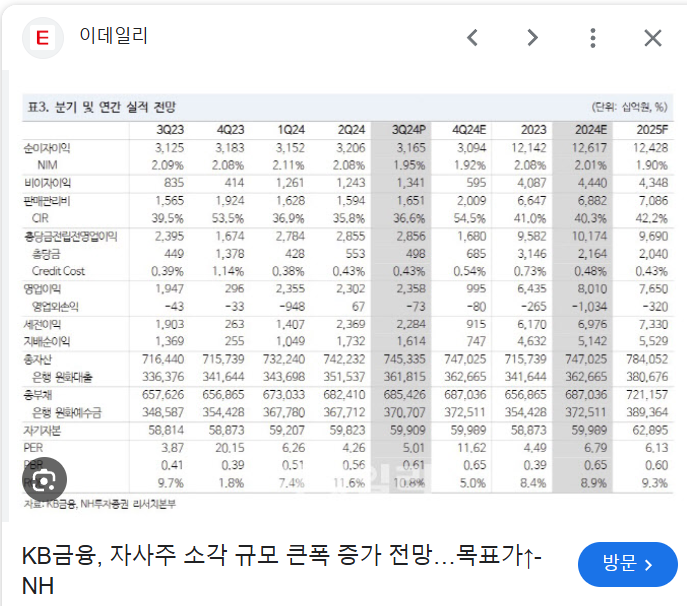This screenshot has width=687, height=606.
Task: Click the value 1,341 in 비이자이익 row
Action: [x=411, y=183]
